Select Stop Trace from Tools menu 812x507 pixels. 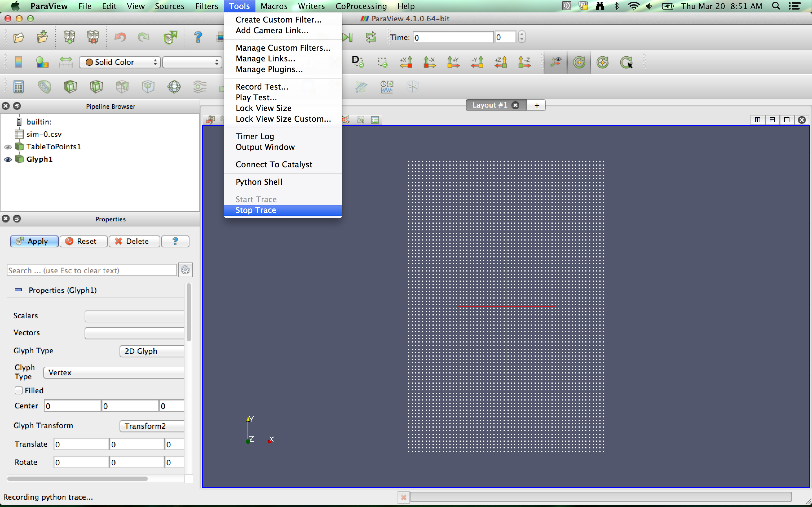coord(256,210)
